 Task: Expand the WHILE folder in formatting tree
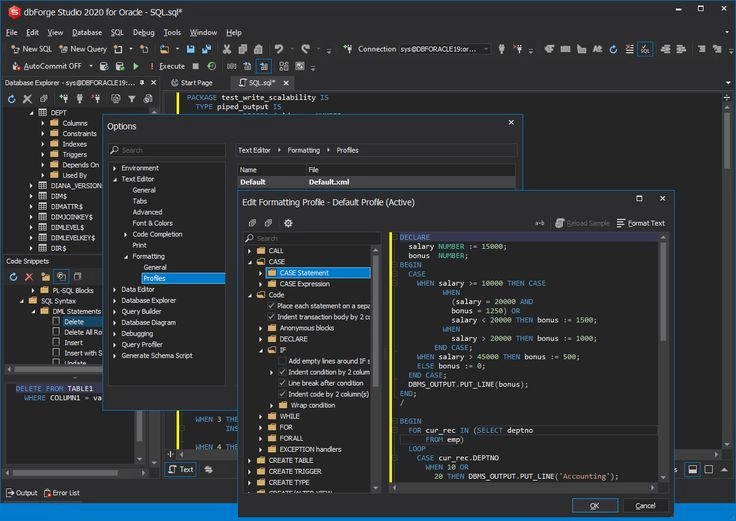click(x=260, y=416)
